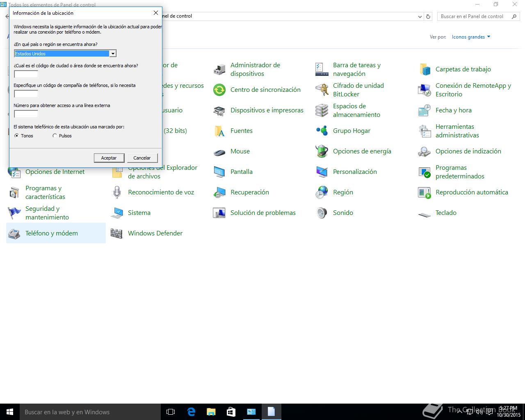The height and width of the screenshot is (420, 525).
Task: Open the Programas predeterminados icon
Action: [425, 172]
